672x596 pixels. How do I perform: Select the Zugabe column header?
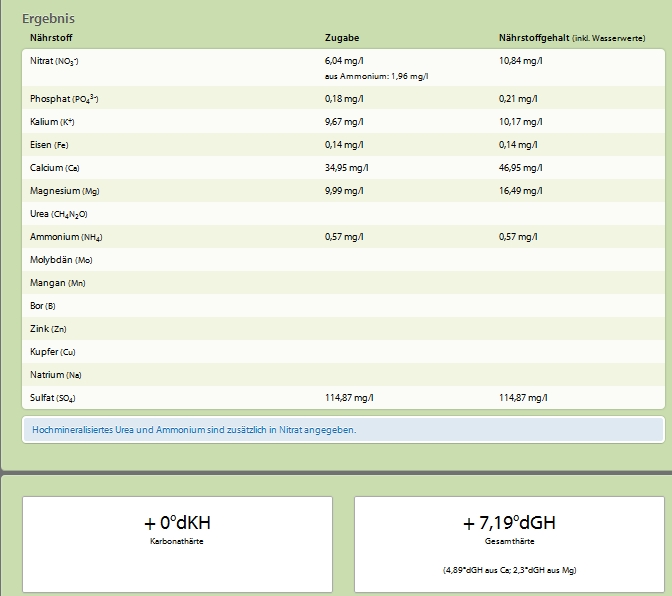coord(342,38)
